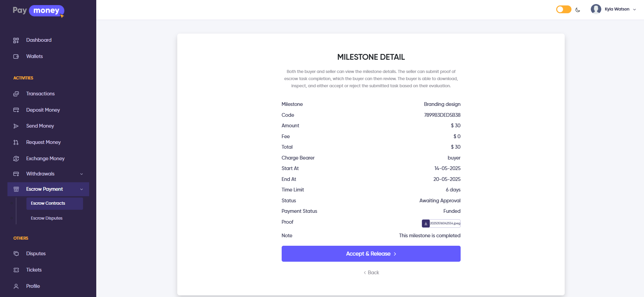Screen dimensions: 644x297
Task: Click the Dashboard grid icon in sidebar
Action: pyautogui.click(x=16, y=40)
